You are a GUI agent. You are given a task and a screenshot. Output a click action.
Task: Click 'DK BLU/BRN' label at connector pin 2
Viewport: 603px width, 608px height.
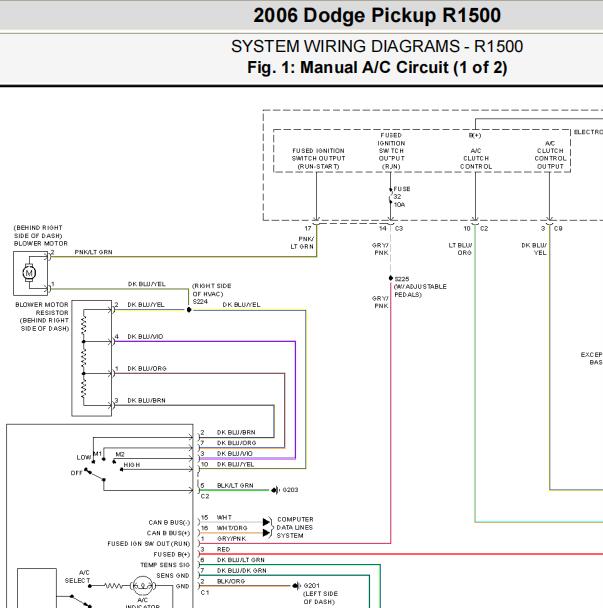236,432
